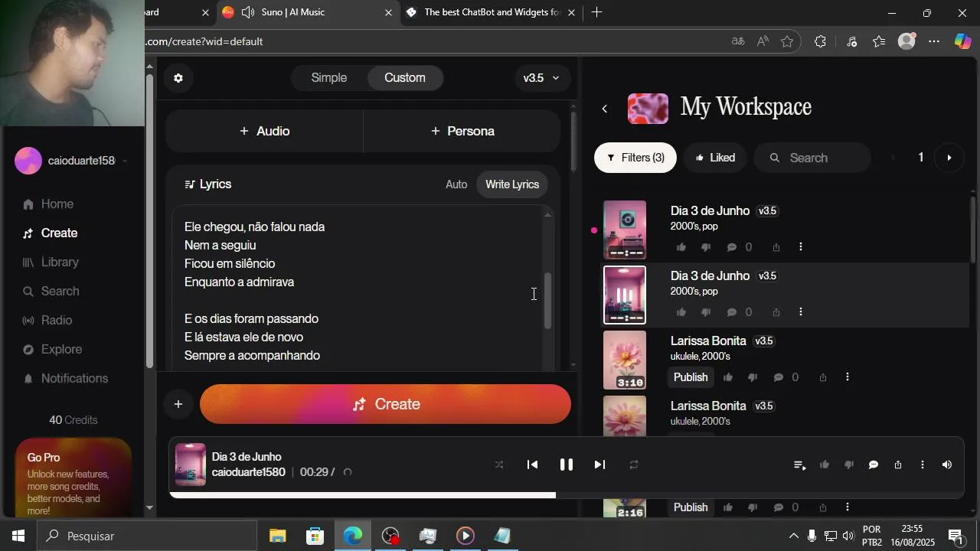Click the 40 Credits label

click(x=73, y=420)
